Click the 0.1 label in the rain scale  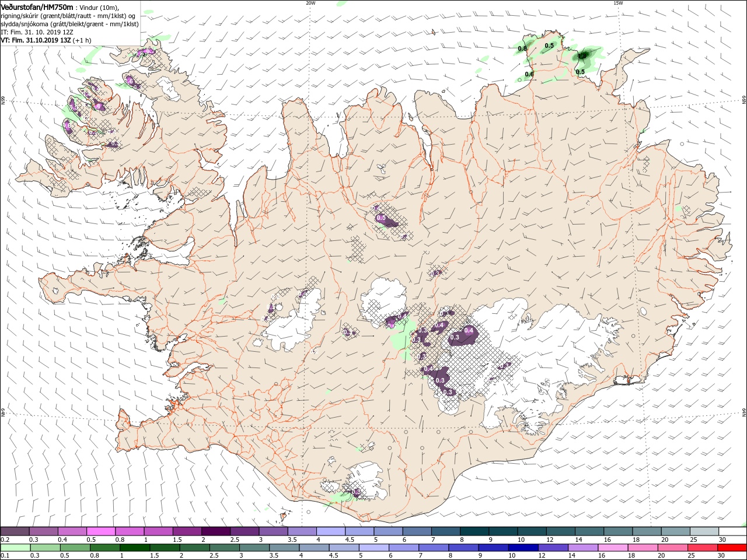point(5,555)
